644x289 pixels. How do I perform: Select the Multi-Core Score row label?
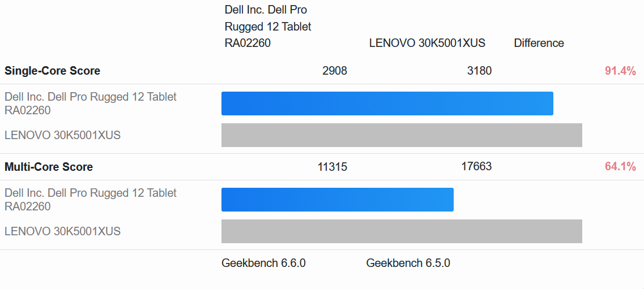(49, 167)
